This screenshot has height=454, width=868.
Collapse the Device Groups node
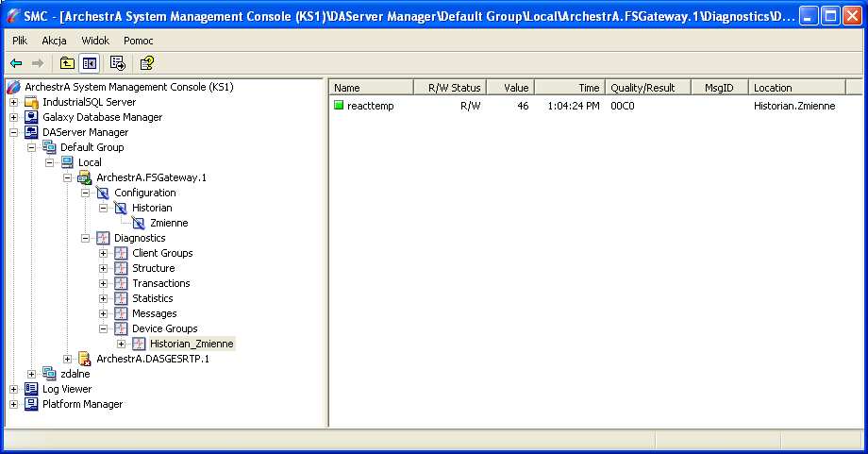[x=103, y=328]
